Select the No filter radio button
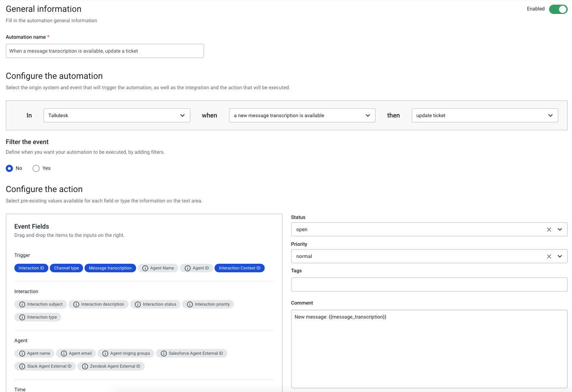The height and width of the screenshot is (392, 572). pyautogui.click(x=9, y=168)
